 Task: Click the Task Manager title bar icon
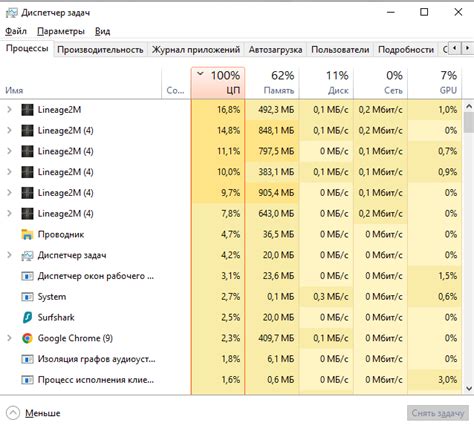(12, 13)
